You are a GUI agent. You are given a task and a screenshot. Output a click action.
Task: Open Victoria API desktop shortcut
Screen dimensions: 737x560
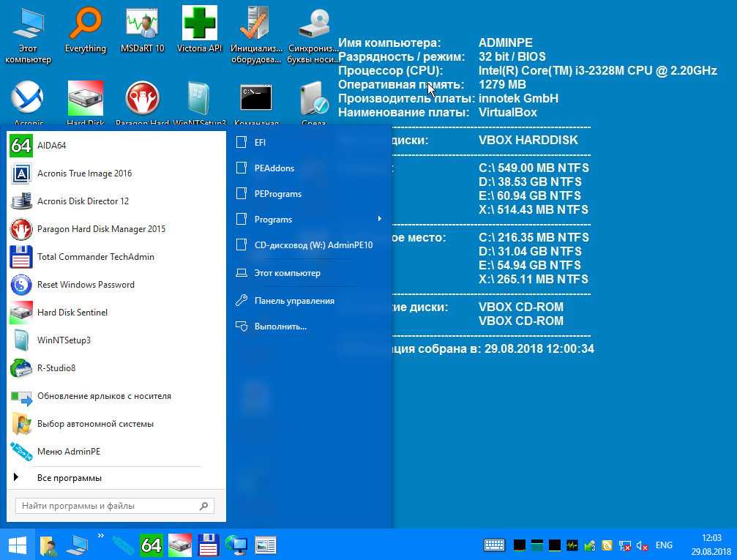tap(199, 30)
